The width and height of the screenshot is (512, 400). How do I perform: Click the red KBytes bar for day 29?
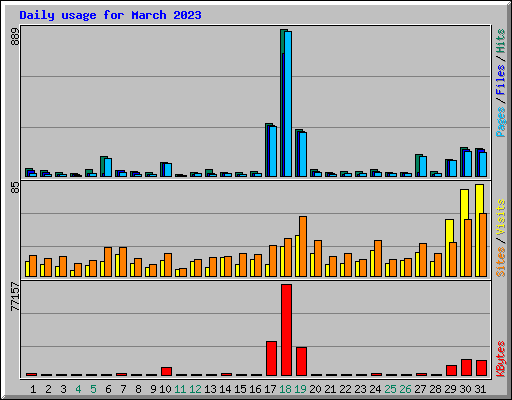[x=451, y=371]
